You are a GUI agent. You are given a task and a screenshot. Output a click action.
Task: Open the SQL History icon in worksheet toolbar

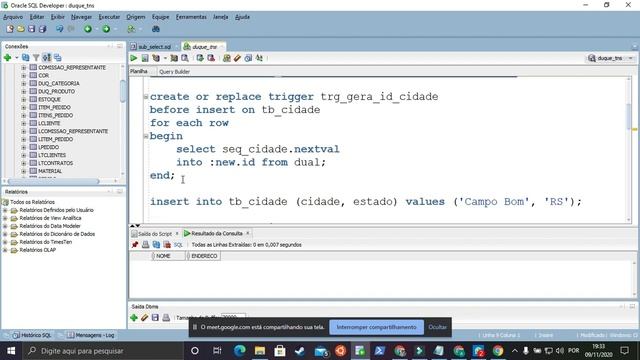(x=248, y=58)
